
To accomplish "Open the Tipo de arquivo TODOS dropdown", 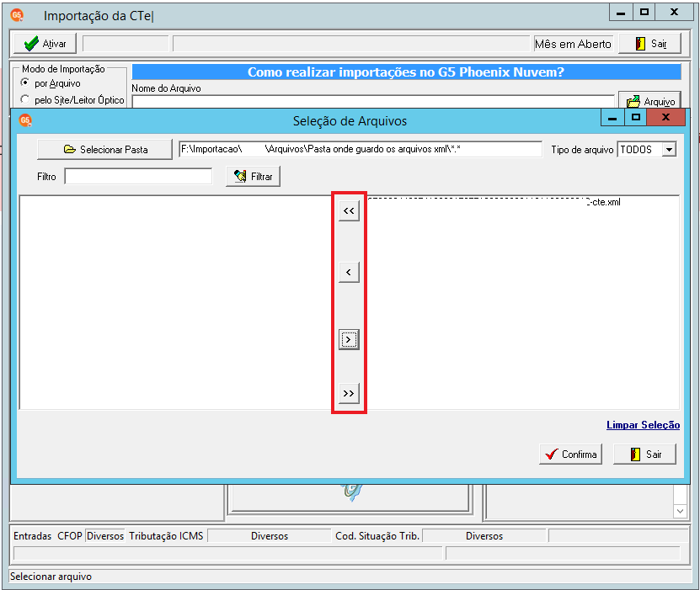I will coord(669,150).
